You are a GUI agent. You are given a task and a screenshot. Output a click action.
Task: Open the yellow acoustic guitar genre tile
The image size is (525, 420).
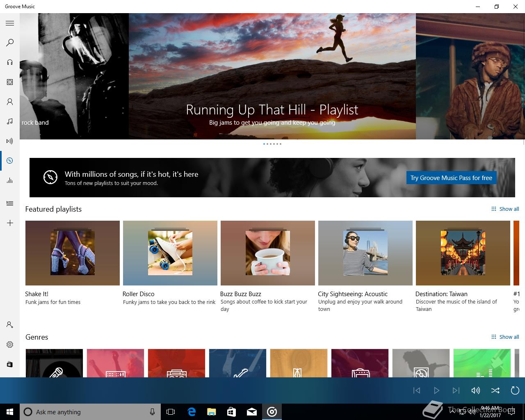tap(299, 363)
